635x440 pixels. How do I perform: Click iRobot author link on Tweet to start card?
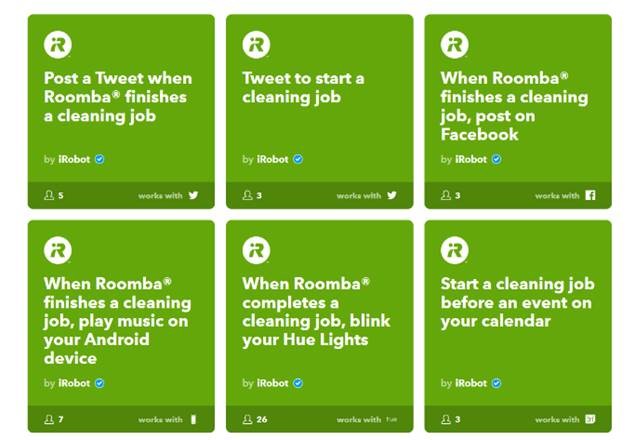point(273,159)
